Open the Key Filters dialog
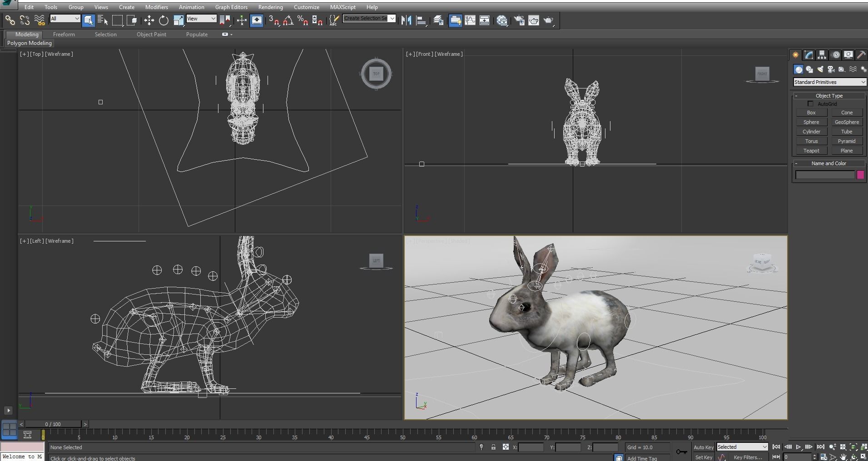Image resolution: width=868 pixels, height=461 pixels. point(748,457)
